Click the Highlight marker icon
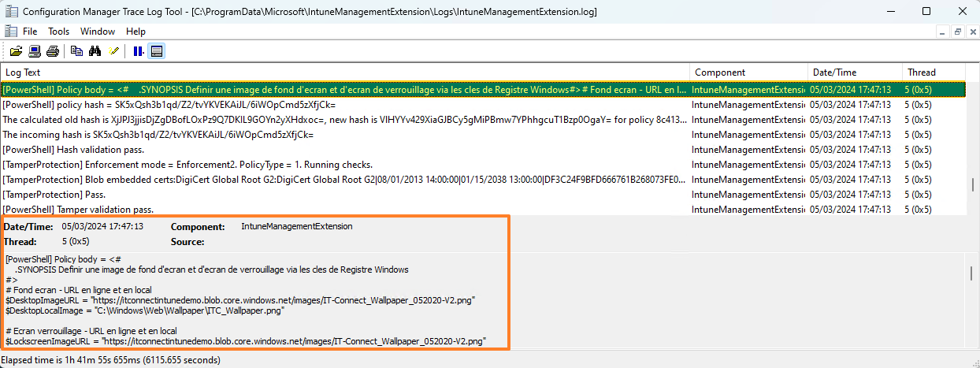This screenshot has width=980, height=368. (x=113, y=51)
